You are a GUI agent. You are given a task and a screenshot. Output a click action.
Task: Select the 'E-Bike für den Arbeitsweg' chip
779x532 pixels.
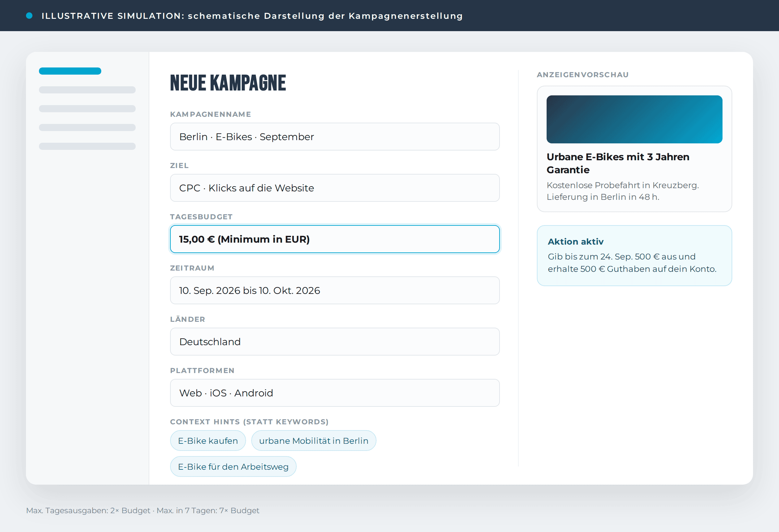[x=233, y=467]
